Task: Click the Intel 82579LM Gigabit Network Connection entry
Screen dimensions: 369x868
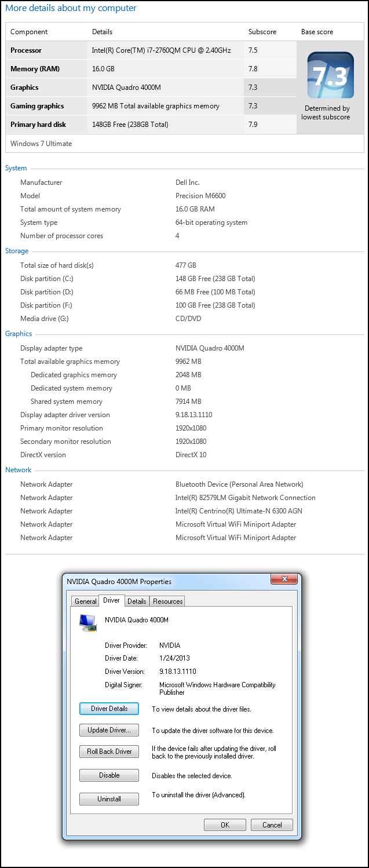Action: tap(246, 498)
